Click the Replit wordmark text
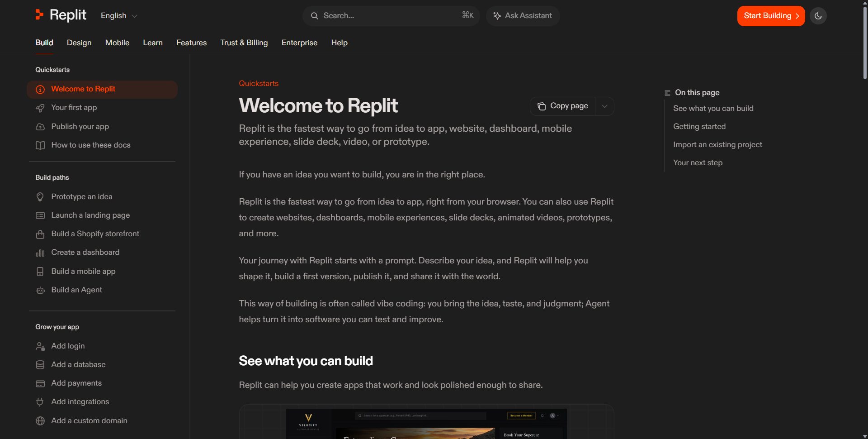Screen dimensions: 868x439 pos(68,15)
